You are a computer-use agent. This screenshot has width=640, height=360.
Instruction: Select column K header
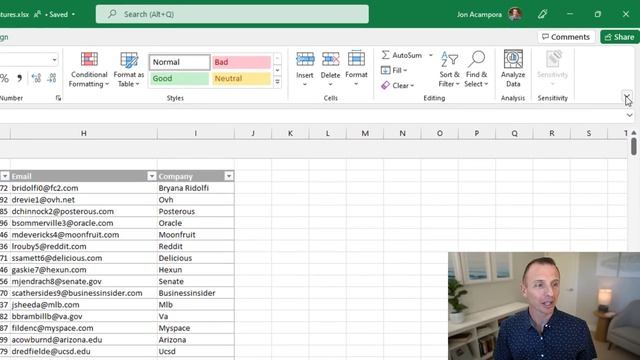290,133
